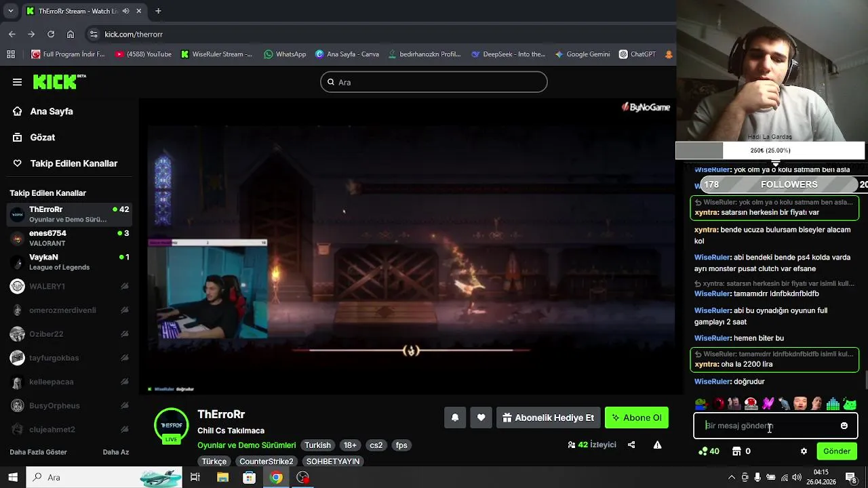
Task: Open the tab search dropdown arrow
Action: point(10,11)
